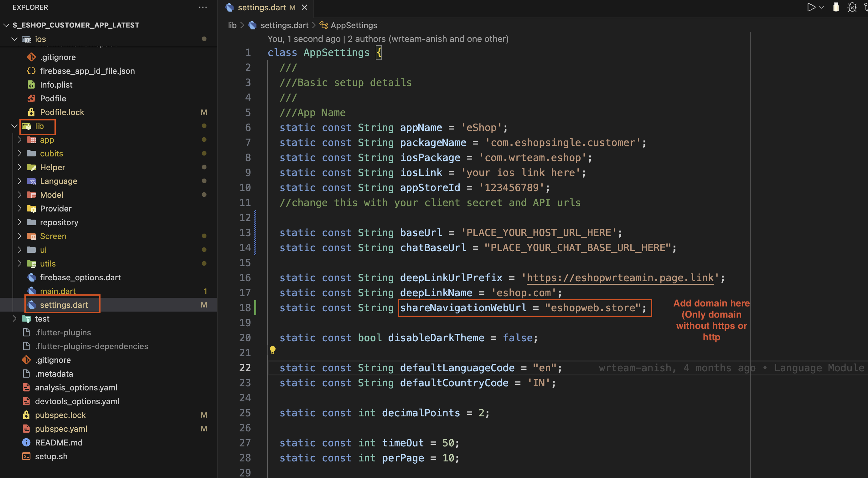Expand the Helper folder

pyautogui.click(x=19, y=167)
